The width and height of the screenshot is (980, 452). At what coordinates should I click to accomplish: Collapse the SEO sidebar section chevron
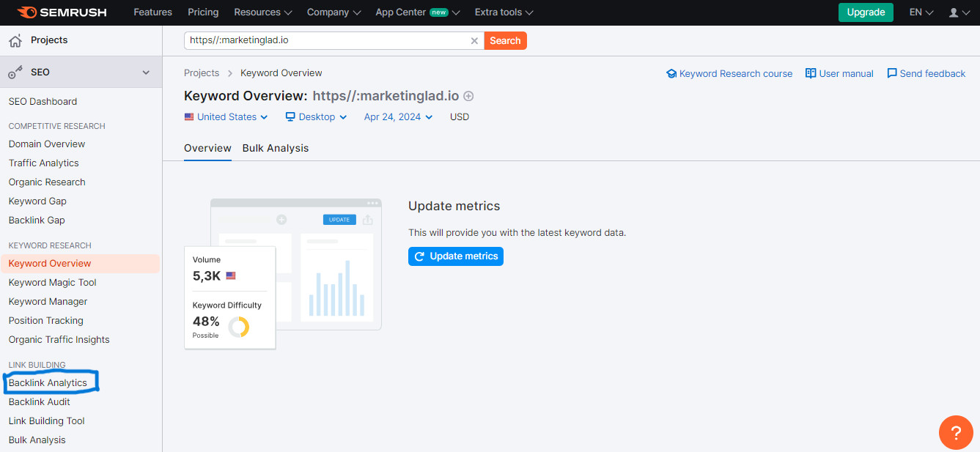tap(146, 73)
